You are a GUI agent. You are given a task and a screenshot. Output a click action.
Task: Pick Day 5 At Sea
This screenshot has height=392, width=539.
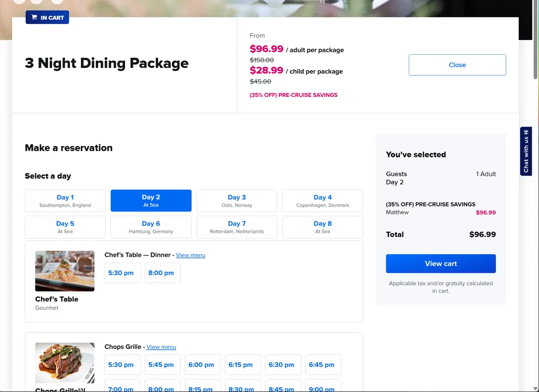65,227
